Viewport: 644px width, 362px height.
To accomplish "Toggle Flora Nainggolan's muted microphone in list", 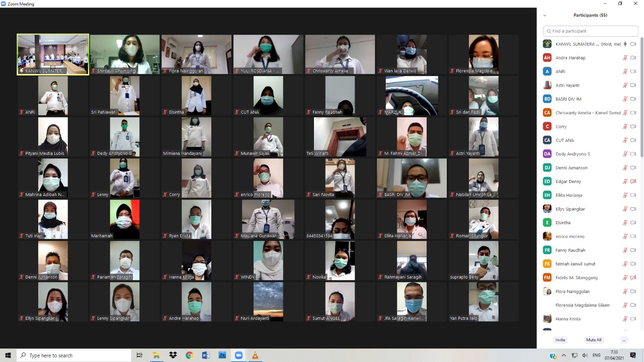I will click(625, 291).
